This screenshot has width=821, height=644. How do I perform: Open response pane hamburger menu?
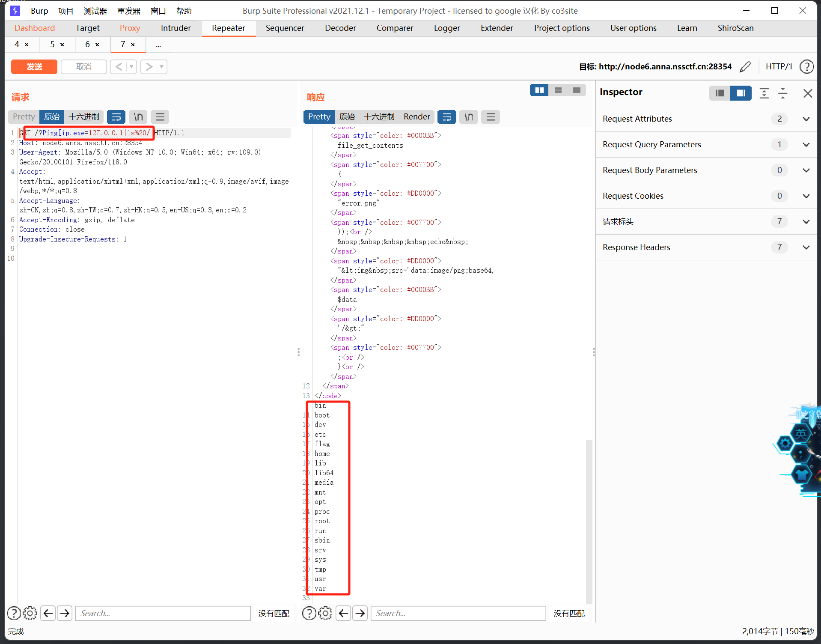coord(491,116)
